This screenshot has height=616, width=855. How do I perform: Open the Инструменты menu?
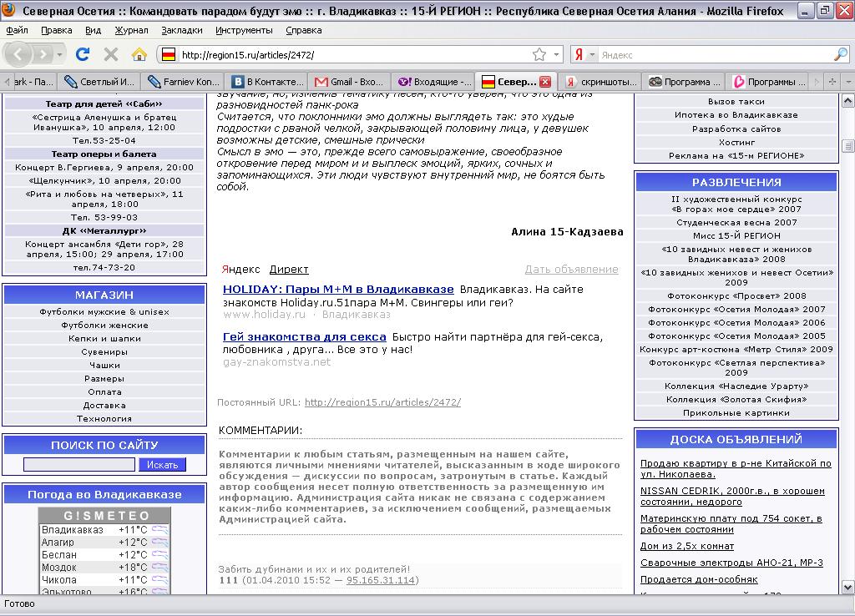tap(244, 30)
